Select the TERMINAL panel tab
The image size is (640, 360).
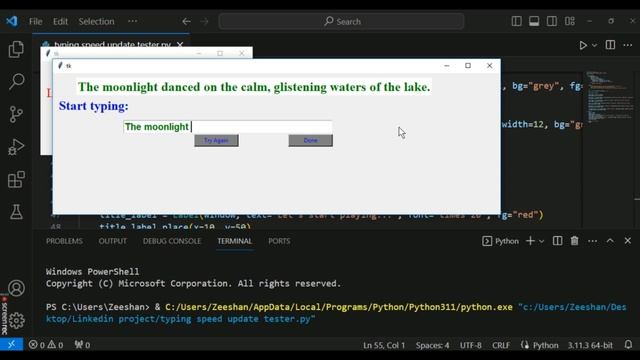tap(235, 241)
